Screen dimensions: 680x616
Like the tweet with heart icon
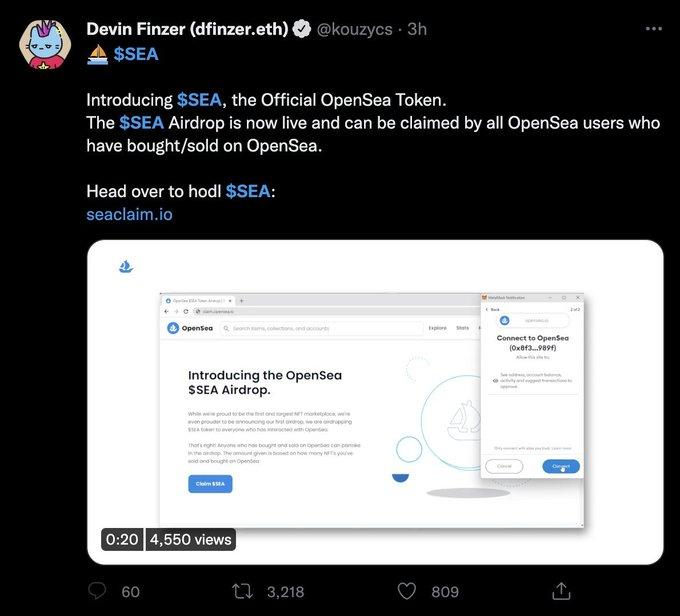(407, 591)
